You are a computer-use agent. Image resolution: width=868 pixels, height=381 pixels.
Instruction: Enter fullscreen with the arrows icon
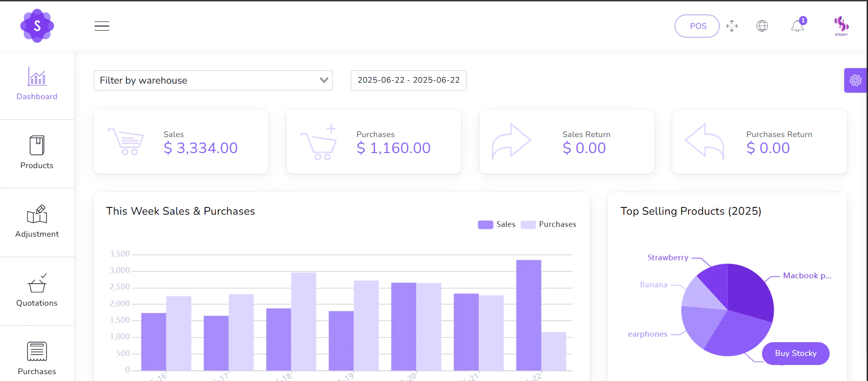click(x=732, y=26)
